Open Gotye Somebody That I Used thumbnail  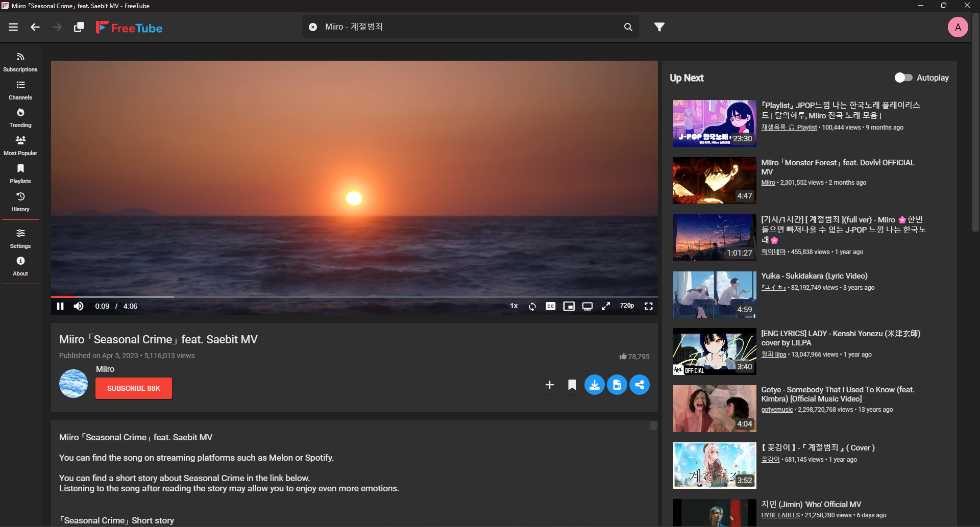pyautogui.click(x=715, y=409)
